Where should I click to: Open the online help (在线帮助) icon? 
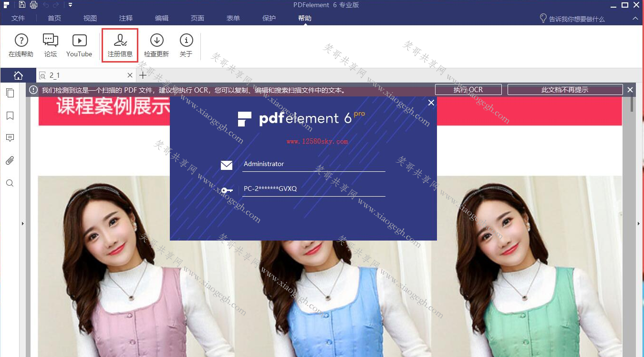21,45
